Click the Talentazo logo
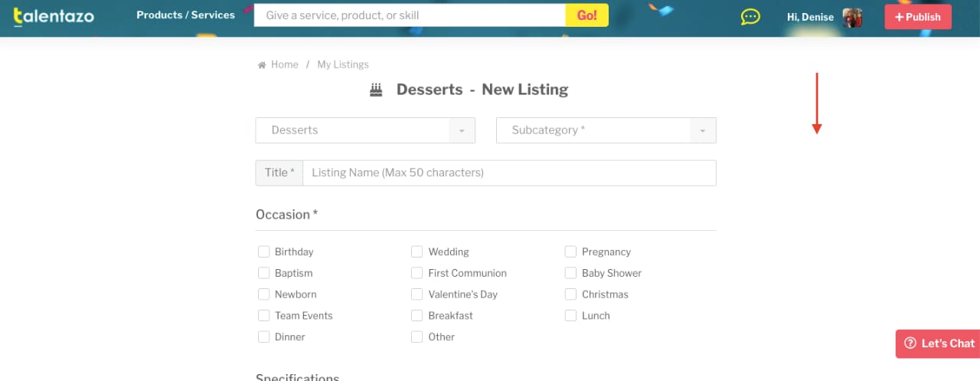The height and width of the screenshot is (381, 980). coord(54,15)
